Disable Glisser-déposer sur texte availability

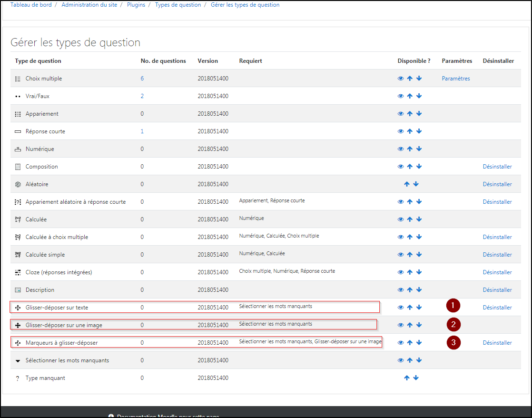point(401,308)
